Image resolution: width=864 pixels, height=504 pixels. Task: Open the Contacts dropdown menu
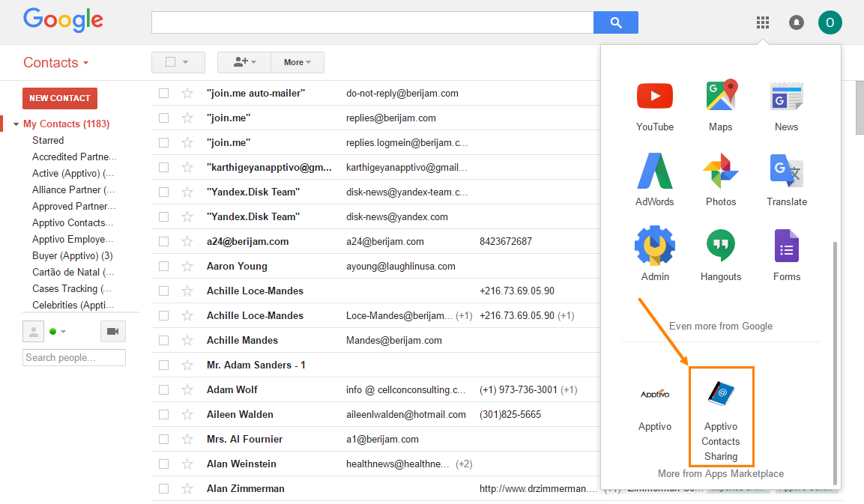(55, 63)
